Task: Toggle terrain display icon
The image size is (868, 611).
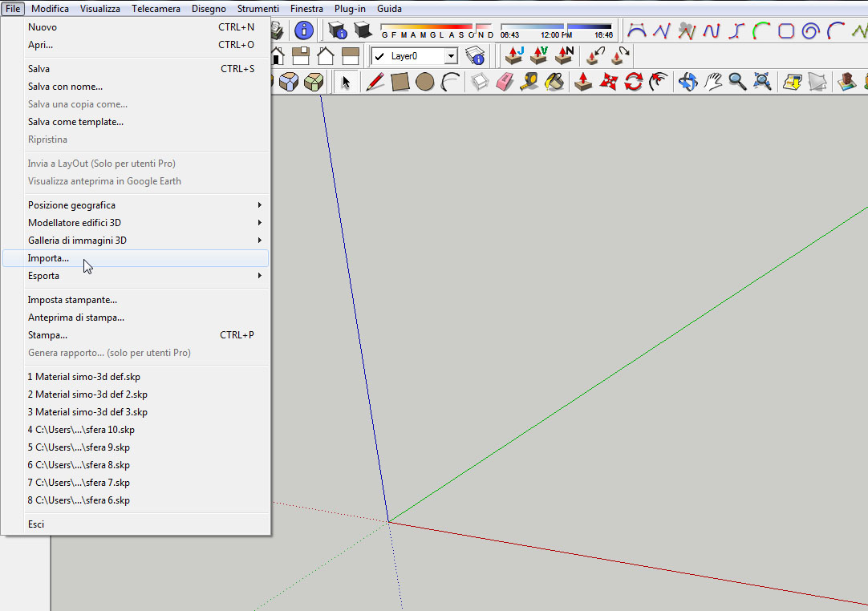Action: tap(817, 82)
